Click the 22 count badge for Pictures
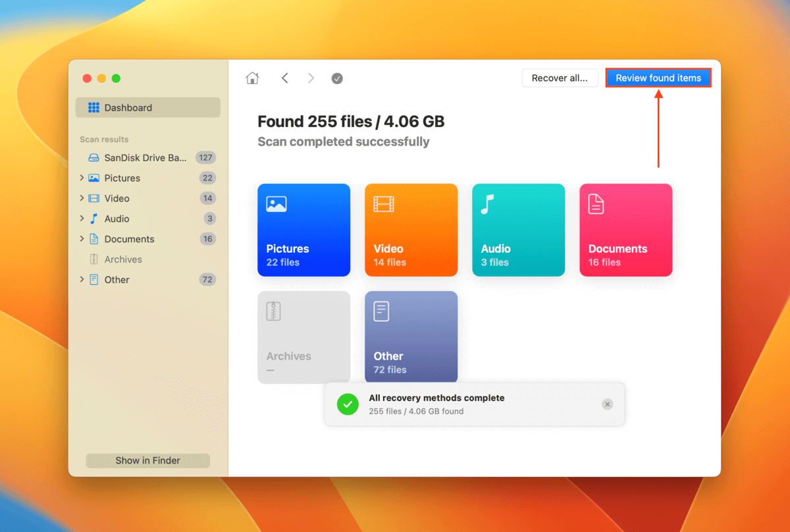Image resolution: width=790 pixels, height=532 pixels. tap(207, 178)
